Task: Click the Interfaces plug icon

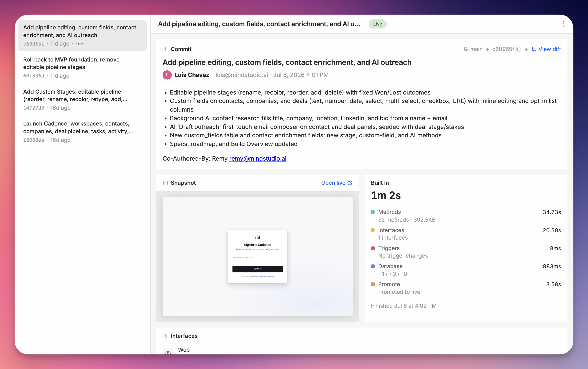Action: click(x=165, y=336)
